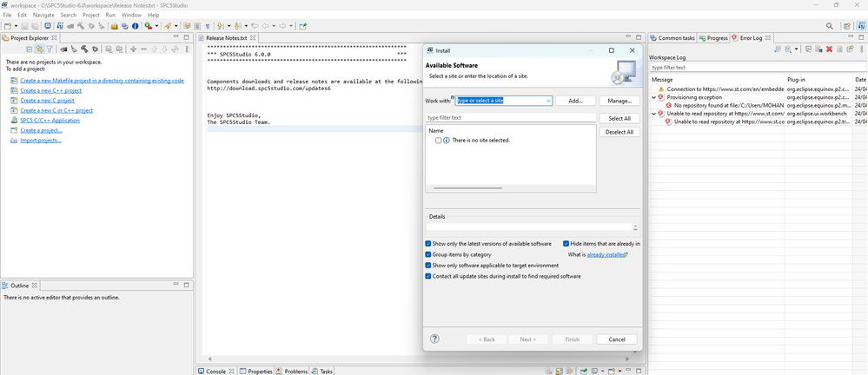
Task: Click the Open Perspective icon at top right
Action: click(846, 26)
